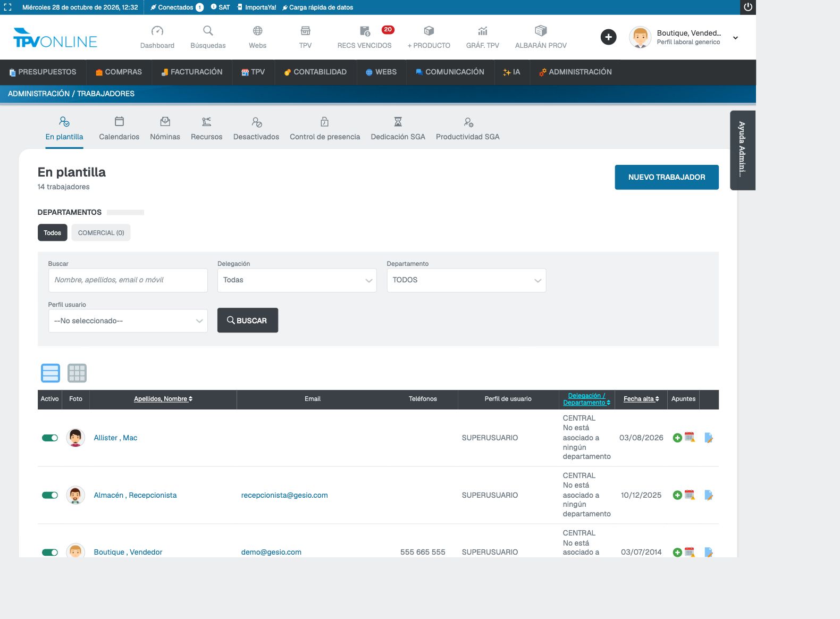Open the Dashboard gauge icon
This screenshot has height=619, width=840.
pyautogui.click(x=157, y=31)
